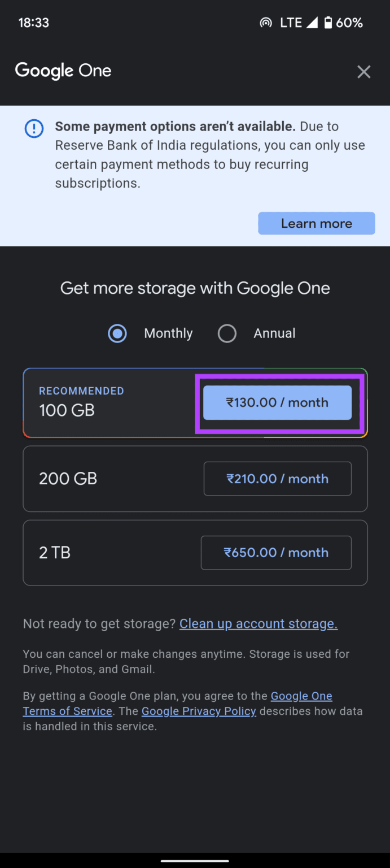The width and height of the screenshot is (390, 868).
Task: Switch to Annual billing
Action: pos(227,333)
